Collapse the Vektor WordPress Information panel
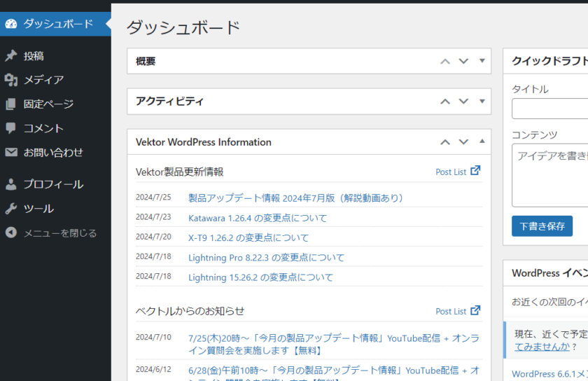This screenshot has width=588, height=381. pyautogui.click(x=482, y=141)
